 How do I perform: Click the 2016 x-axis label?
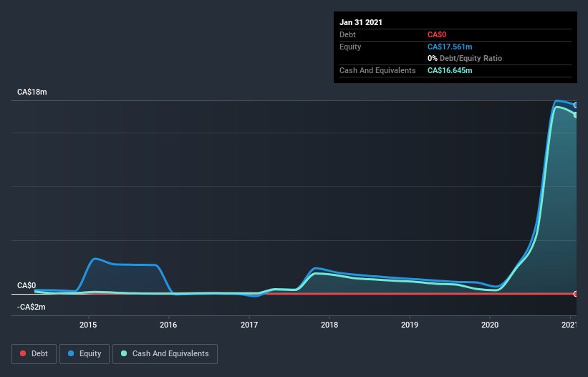pos(168,325)
